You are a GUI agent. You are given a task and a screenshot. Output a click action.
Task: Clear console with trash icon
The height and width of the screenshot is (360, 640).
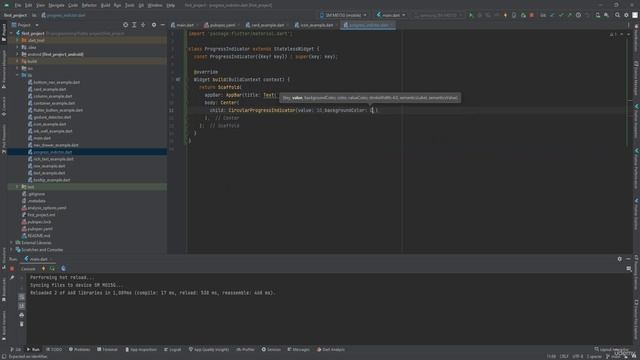[22, 324]
